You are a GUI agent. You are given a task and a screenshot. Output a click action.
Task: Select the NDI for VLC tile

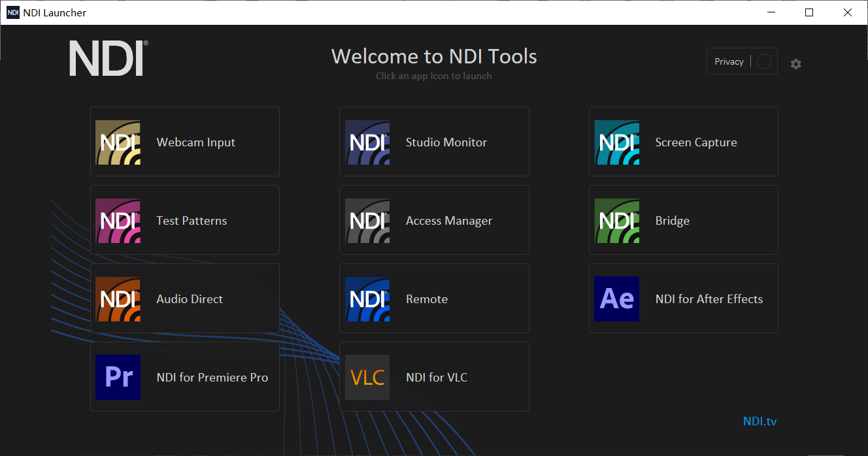click(x=434, y=377)
